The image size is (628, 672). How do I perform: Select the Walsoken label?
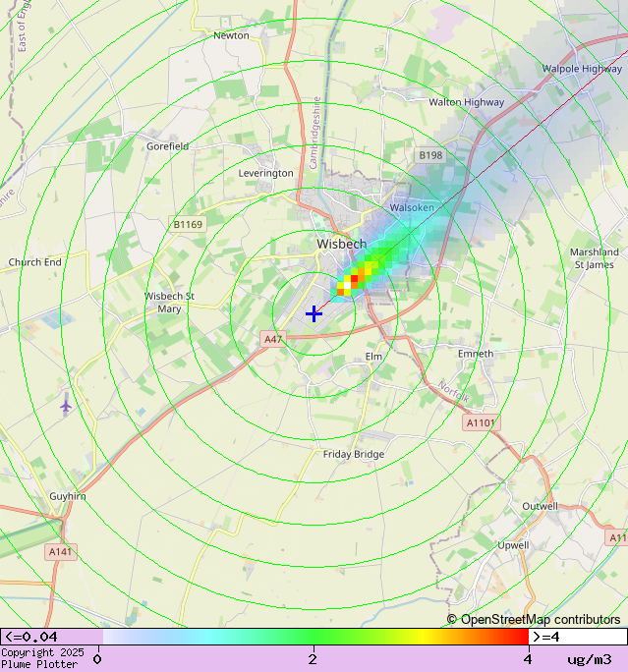(x=412, y=207)
